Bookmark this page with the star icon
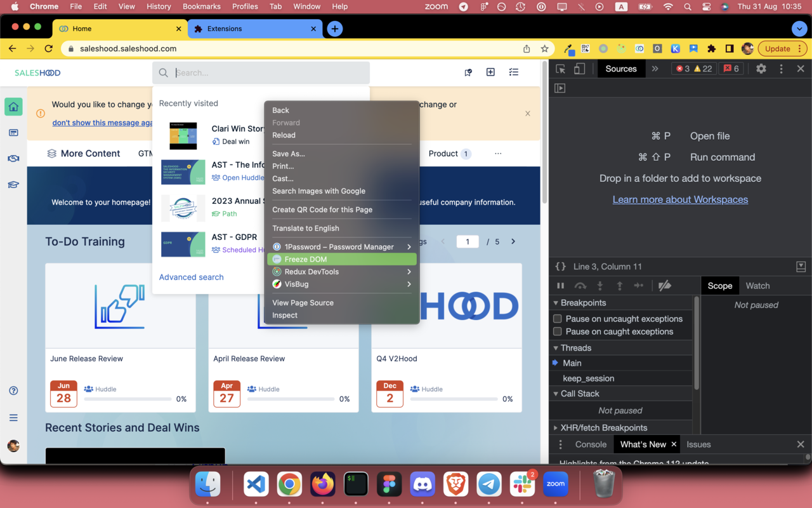Screen dimensions: 812x508 tap(544, 49)
